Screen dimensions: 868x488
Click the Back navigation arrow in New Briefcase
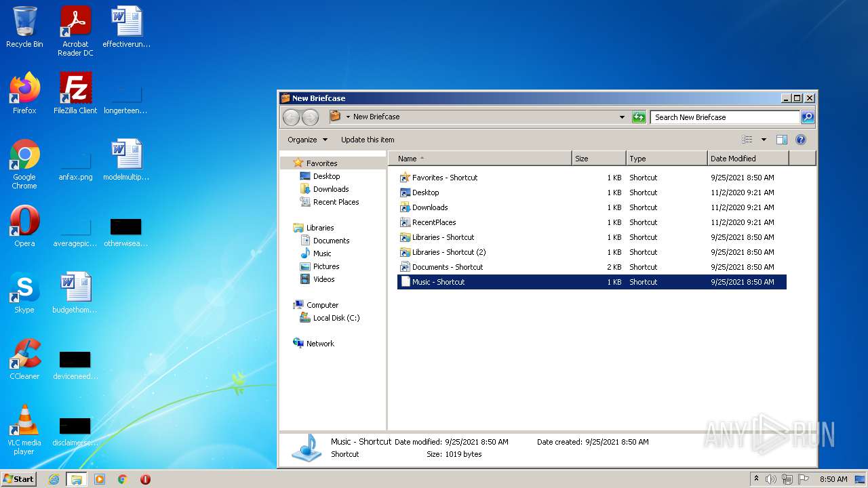[292, 117]
